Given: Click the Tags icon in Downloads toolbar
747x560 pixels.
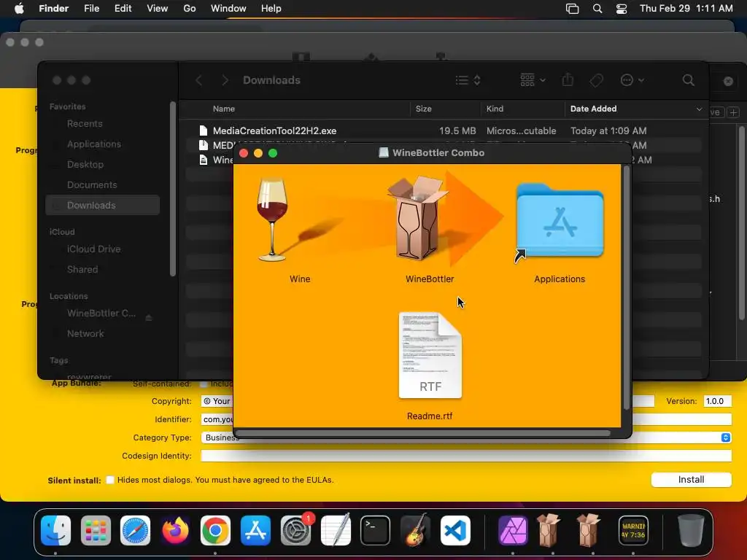Looking at the screenshot, I should pyautogui.click(x=596, y=80).
